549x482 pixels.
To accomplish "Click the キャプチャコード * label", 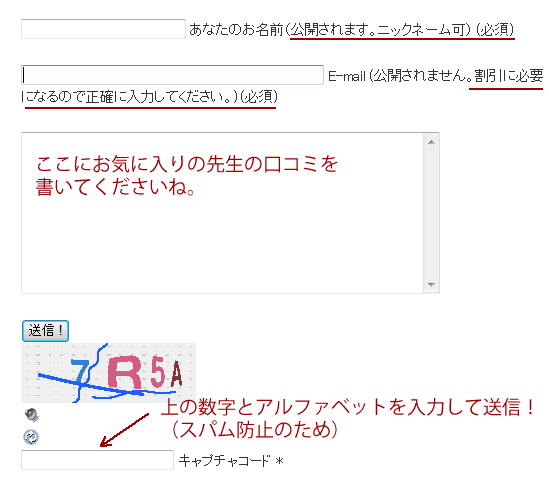I will 231,461.
